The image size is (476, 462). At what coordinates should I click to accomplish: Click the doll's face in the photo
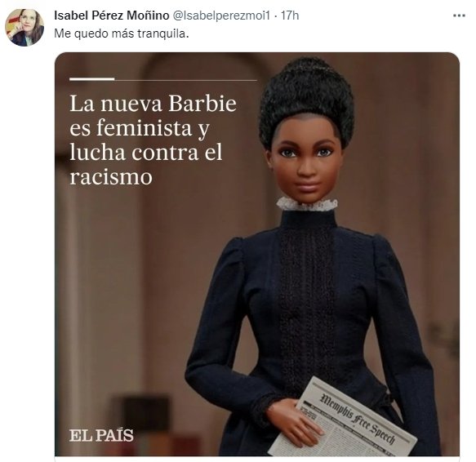point(305,164)
